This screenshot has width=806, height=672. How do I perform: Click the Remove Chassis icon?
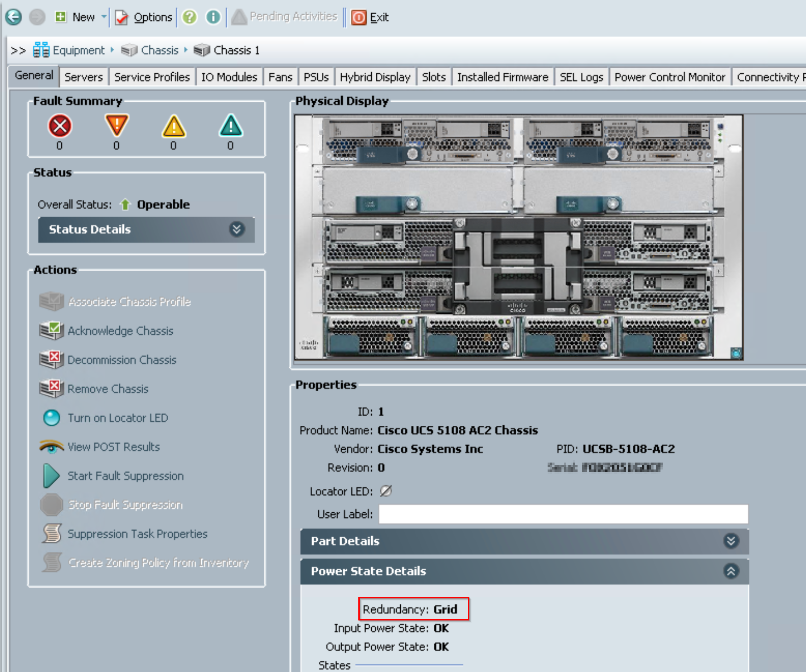[51, 388]
